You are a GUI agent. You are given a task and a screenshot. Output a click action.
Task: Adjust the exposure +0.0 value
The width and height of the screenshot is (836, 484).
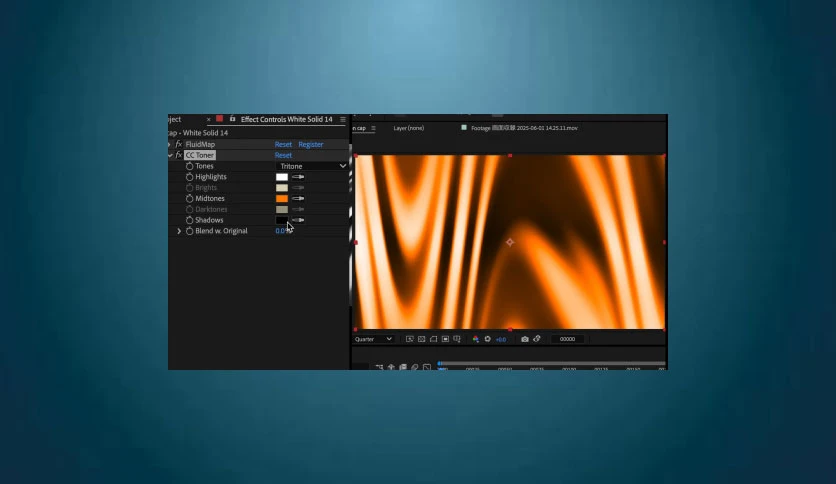click(501, 339)
